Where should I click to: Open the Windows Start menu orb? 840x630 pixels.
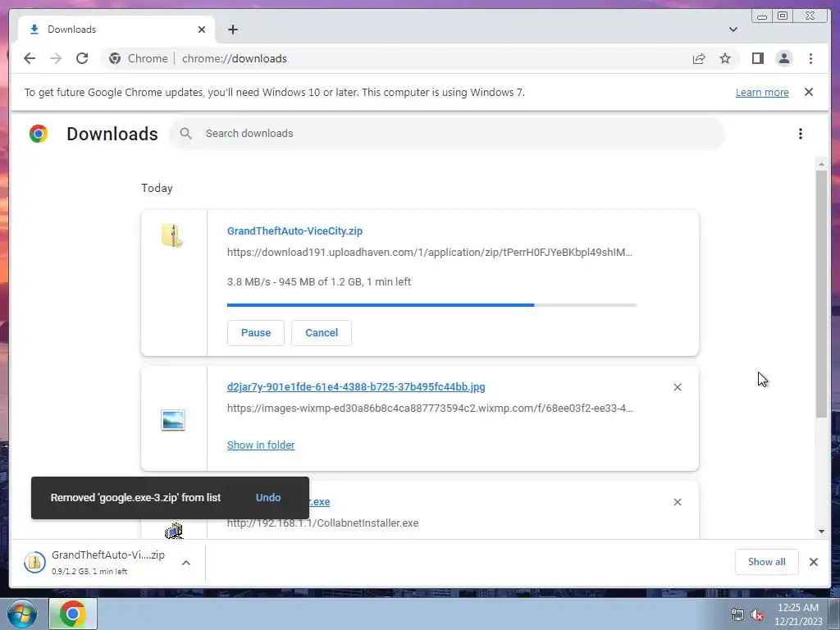click(22, 614)
